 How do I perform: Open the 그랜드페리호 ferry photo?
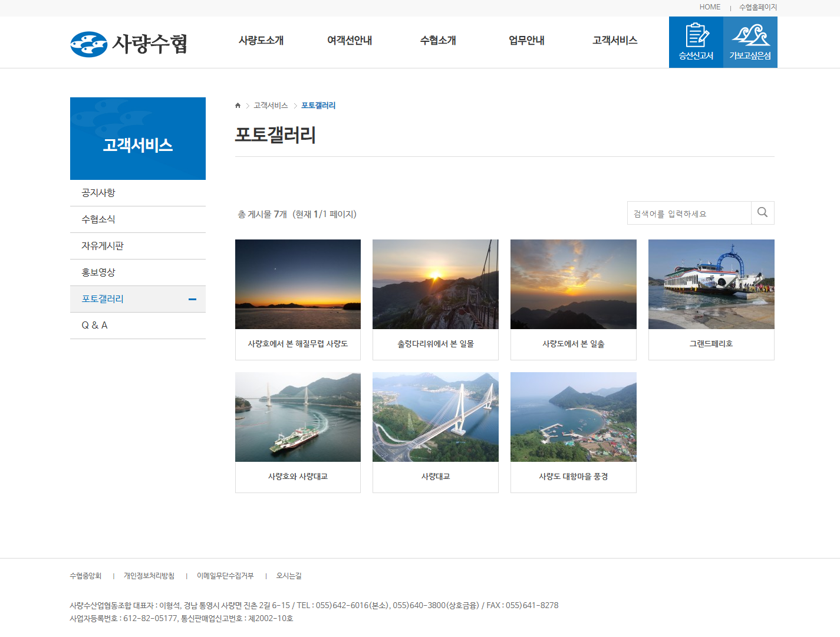click(711, 284)
